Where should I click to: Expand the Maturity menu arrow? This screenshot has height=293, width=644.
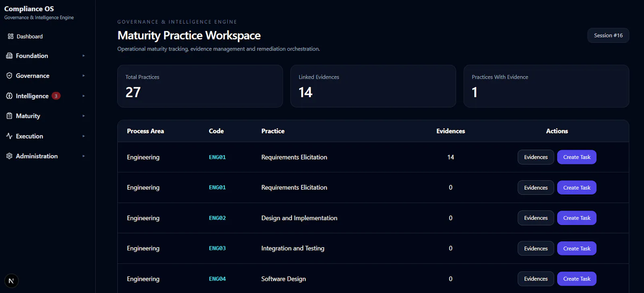tap(84, 116)
